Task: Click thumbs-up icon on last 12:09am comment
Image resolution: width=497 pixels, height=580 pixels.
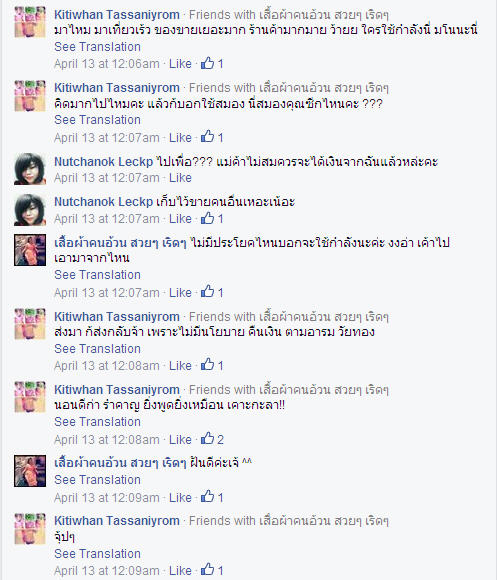Action: [x=207, y=569]
